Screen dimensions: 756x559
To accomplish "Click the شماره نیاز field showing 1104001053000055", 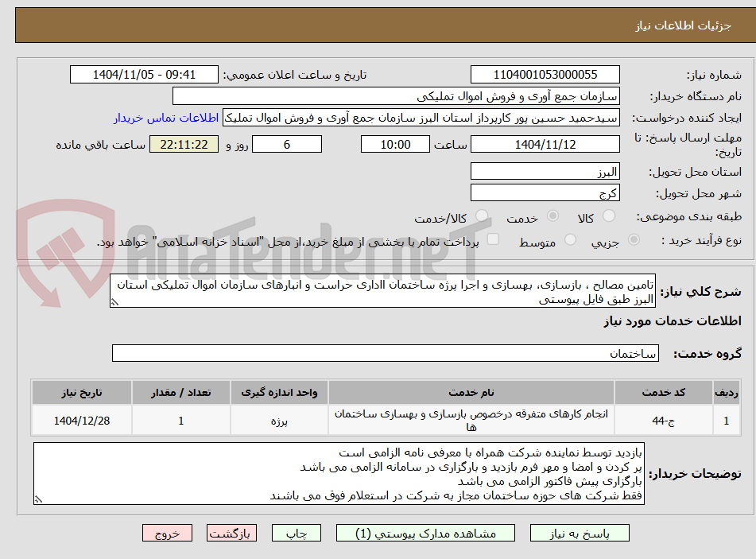I will (545, 74).
